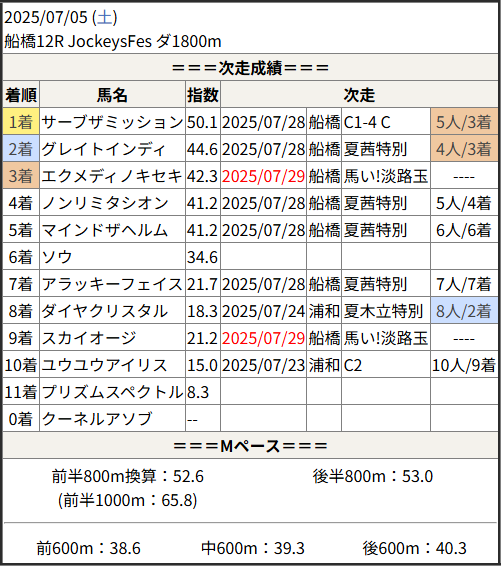Viewport: 501px width, 566px height.
Task: Click horse name サーブザミッション
Action: (112, 122)
